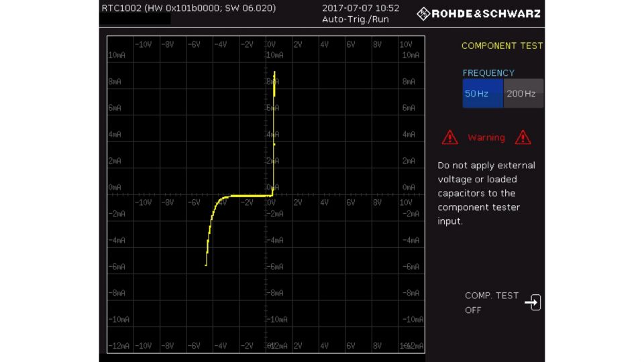Viewport: 644px width, 362px height.
Task: Click the 10V label at top-right of grid
Action: point(406,45)
